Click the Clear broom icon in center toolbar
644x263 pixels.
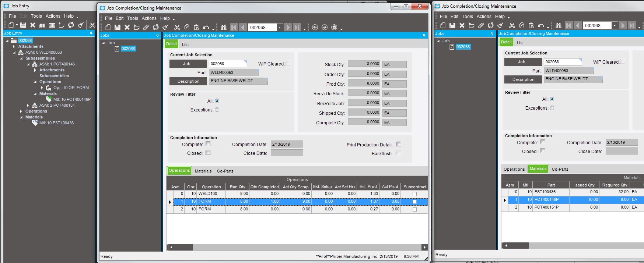point(165,27)
